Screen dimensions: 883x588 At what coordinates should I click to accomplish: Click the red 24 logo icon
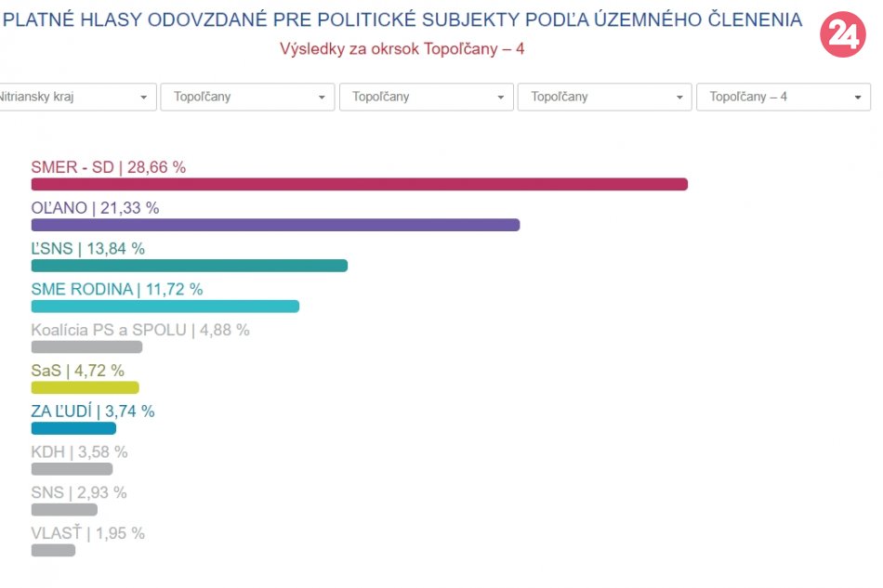[842, 35]
